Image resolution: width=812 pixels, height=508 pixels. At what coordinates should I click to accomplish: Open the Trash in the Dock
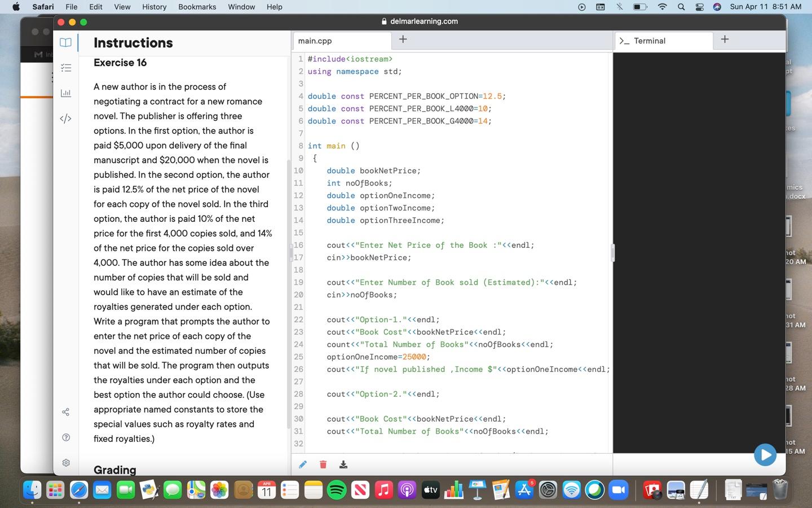pyautogui.click(x=780, y=490)
